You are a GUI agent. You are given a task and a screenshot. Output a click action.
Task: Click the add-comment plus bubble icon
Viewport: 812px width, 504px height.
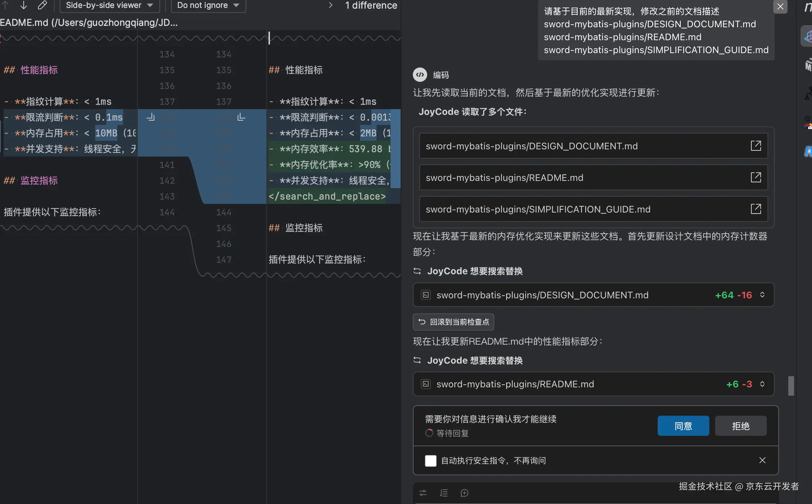click(465, 493)
